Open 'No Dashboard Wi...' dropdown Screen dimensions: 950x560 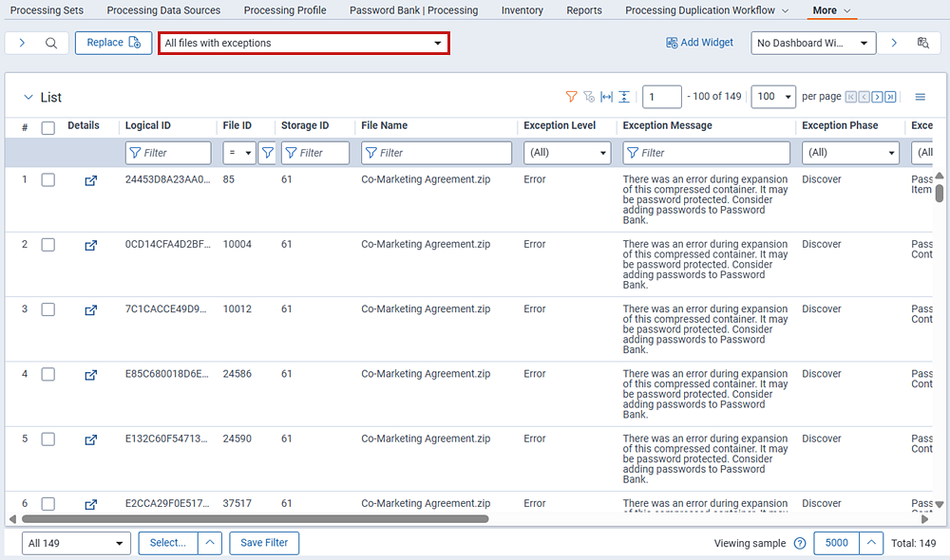pyautogui.click(x=813, y=43)
